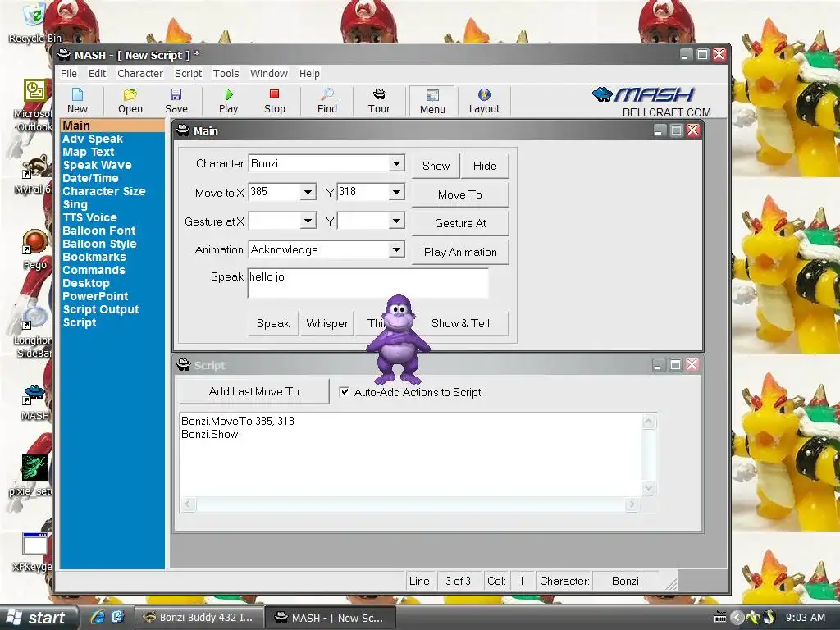Image resolution: width=840 pixels, height=630 pixels.
Task: Expand the Gesture at Y dropdown
Action: [x=396, y=221]
